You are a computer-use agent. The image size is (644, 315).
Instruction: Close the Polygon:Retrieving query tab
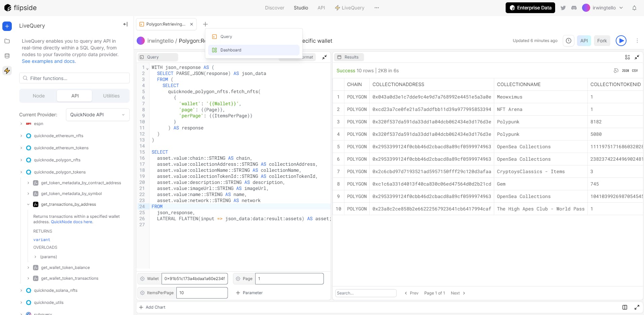[x=192, y=24]
